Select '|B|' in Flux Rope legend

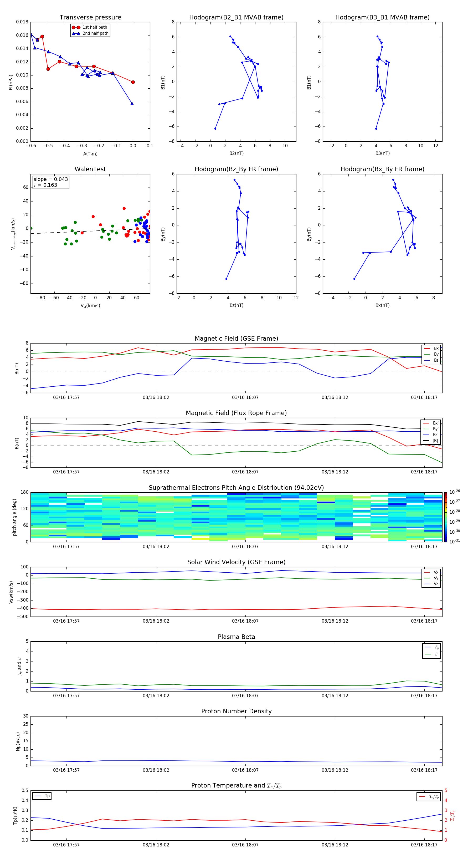[x=431, y=441]
